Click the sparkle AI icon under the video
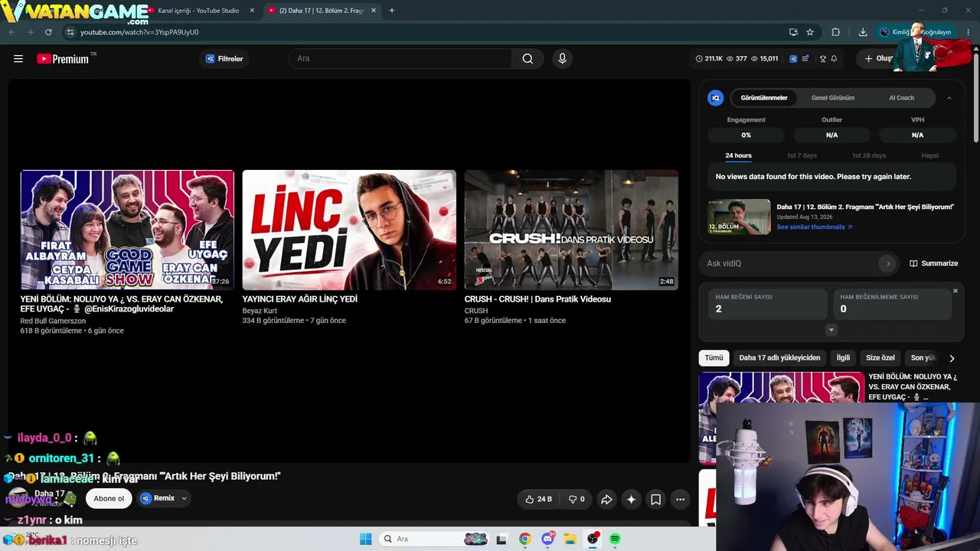This screenshot has width=980, height=551. [x=631, y=499]
